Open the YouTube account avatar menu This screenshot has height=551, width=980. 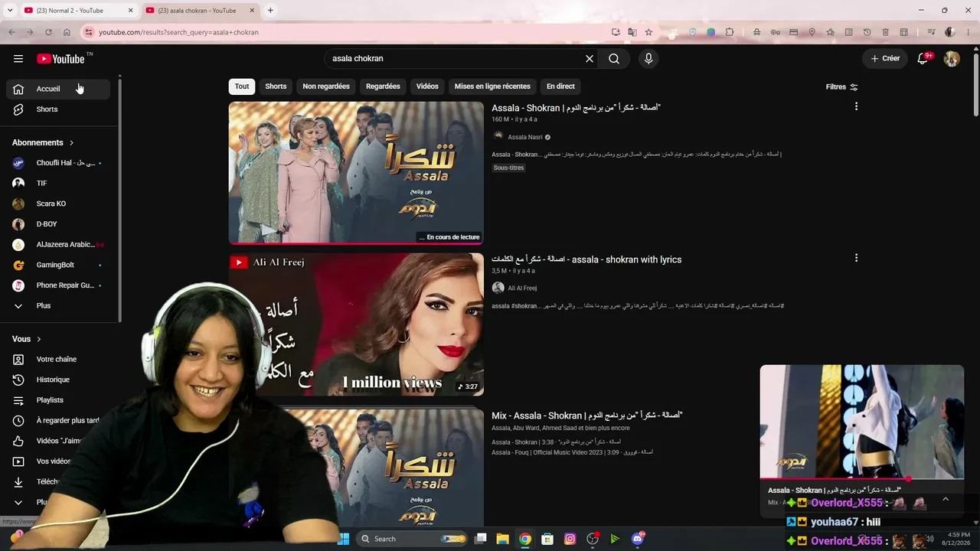point(952,59)
